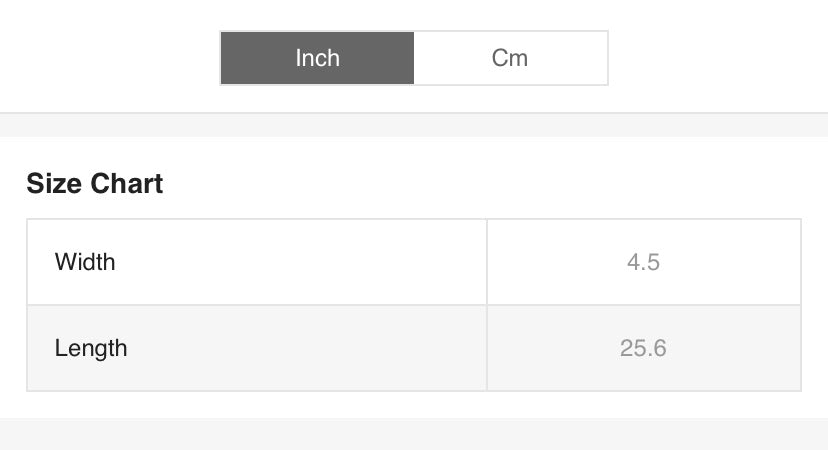The height and width of the screenshot is (450, 828).
Task: Click the number 4.5 in the chart
Action: [x=643, y=262]
